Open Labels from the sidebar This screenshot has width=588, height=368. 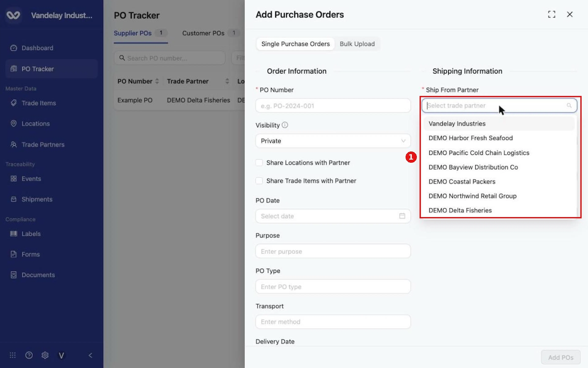[51, 234]
